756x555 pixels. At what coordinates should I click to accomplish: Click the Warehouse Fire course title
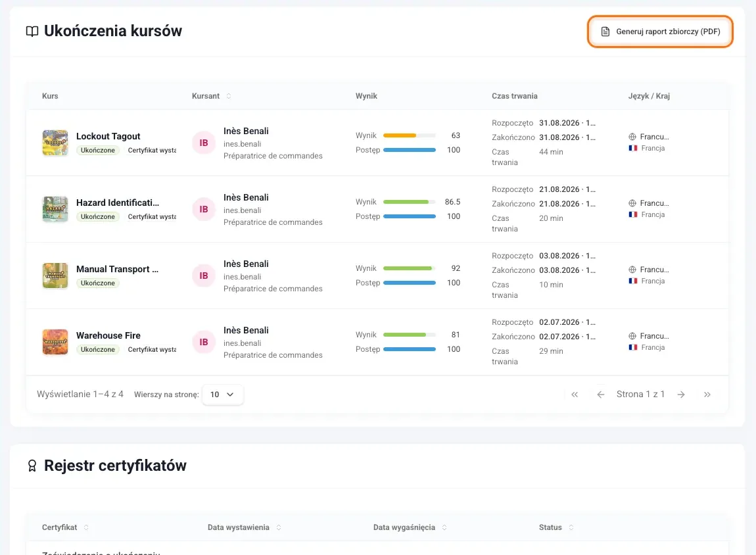[108, 335]
